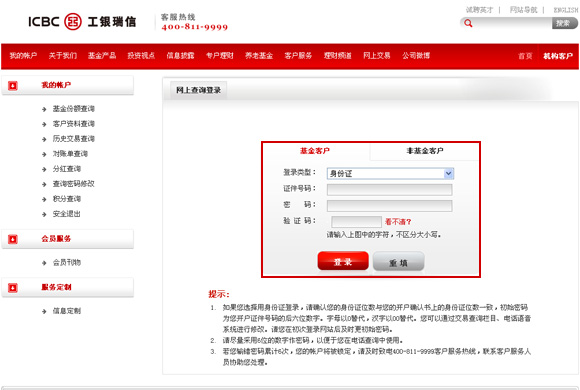Image resolution: width=580 pixels, height=390 pixels.
Task: Click 安全退出 in the sidebar
Action: pos(67,214)
